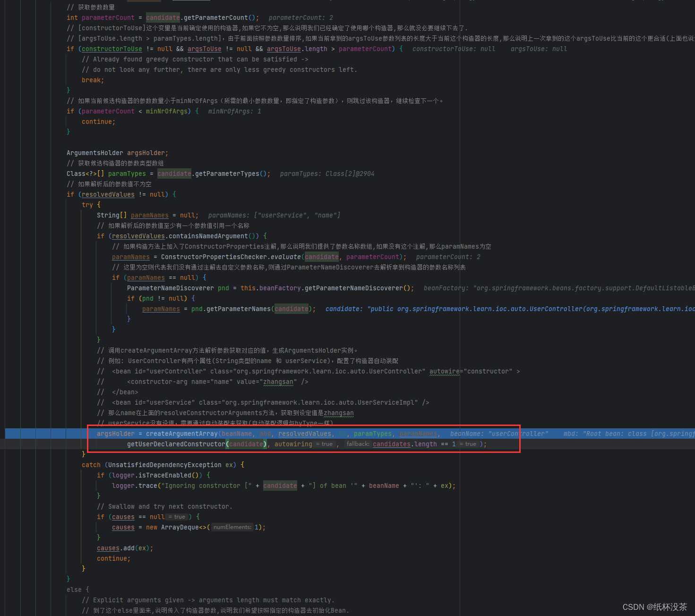Screen dimensions: 695x616
Task: Click the 'try {' keyword line
Action: coord(91,205)
